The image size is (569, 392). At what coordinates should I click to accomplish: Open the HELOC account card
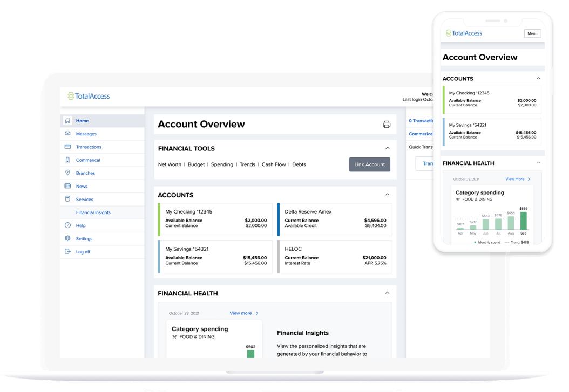[x=335, y=257]
